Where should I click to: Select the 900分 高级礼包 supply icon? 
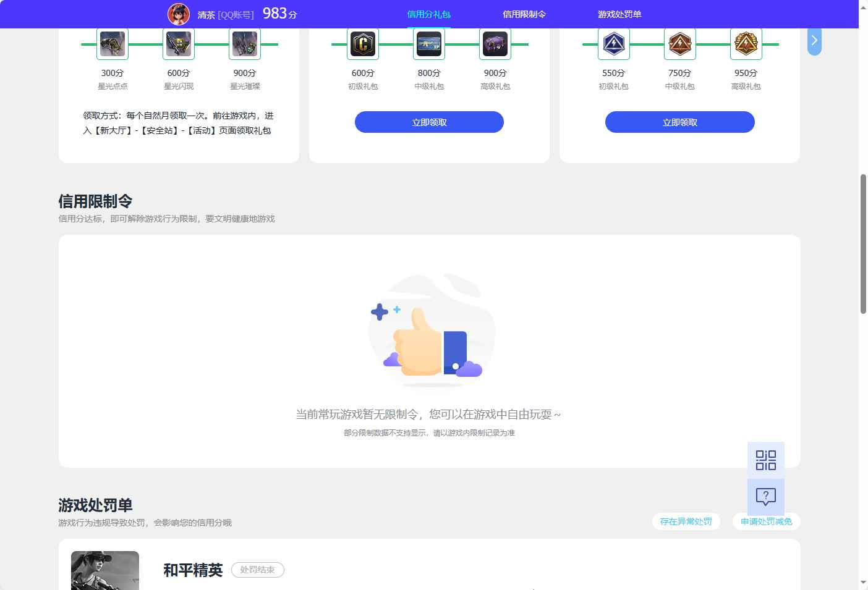point(495,43)
